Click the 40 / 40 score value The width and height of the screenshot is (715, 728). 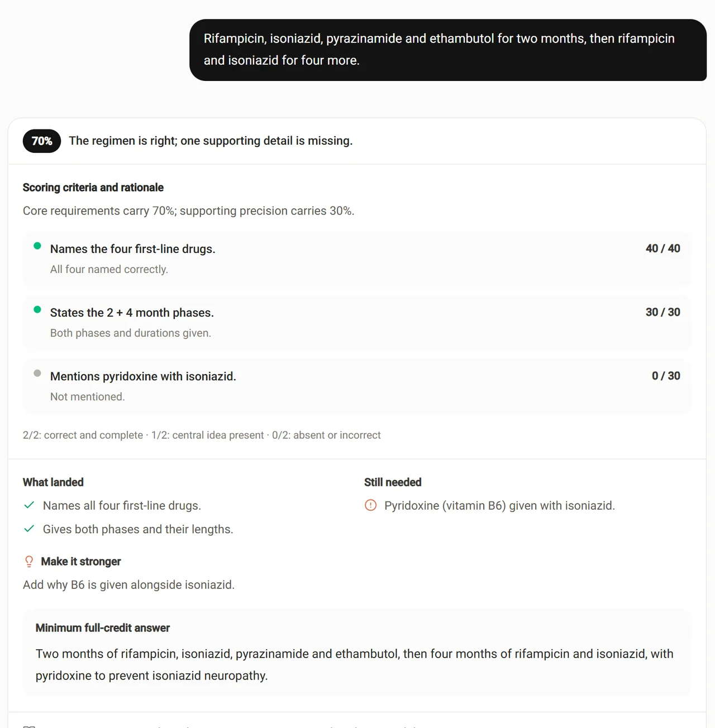(x=663, y=248)
